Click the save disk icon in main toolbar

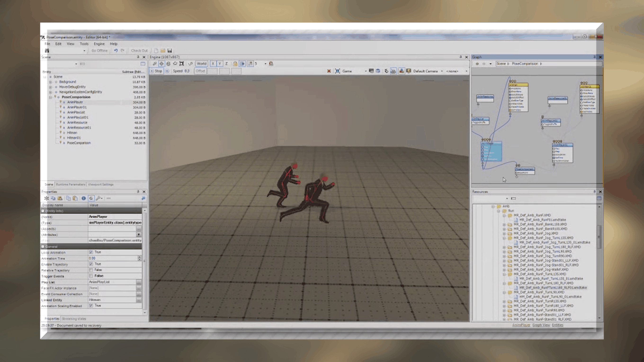170,50
